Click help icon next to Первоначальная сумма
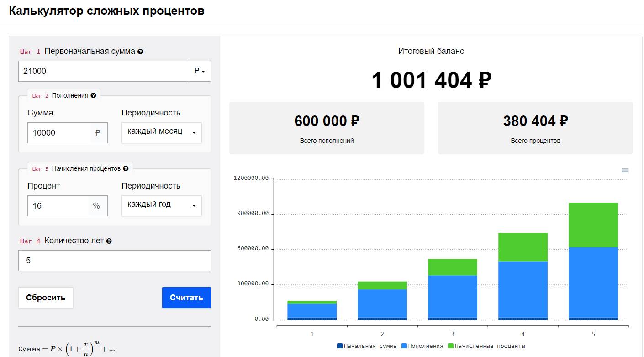 (140, 52)
